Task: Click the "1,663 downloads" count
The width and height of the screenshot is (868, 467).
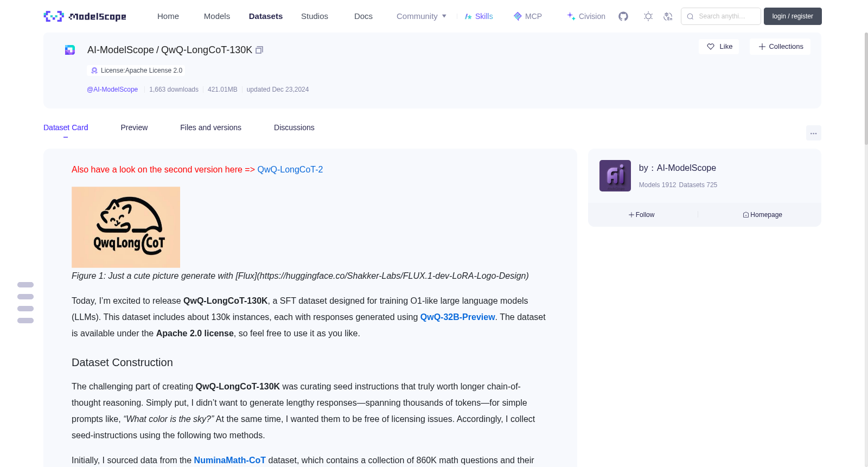Action: (x=174, y=89)
